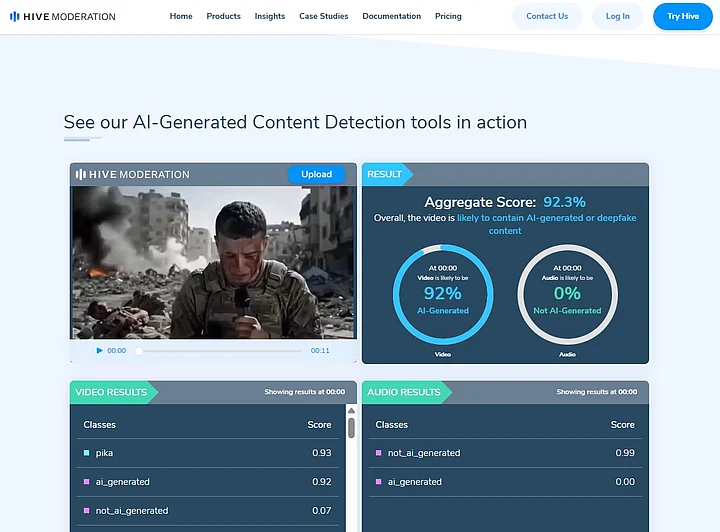Click the video seek bar track
720x532 pixels.
[220, 351]
